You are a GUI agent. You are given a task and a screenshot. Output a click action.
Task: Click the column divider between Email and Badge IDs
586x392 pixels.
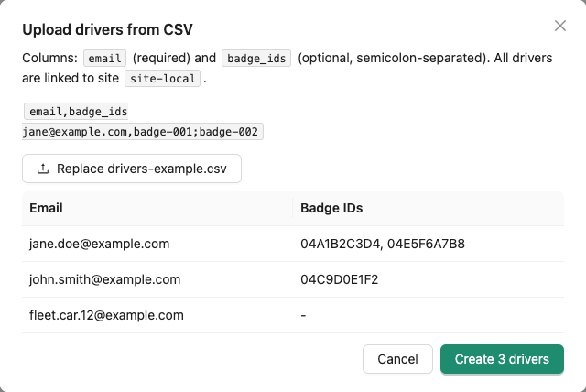click(x=293, y=208)
